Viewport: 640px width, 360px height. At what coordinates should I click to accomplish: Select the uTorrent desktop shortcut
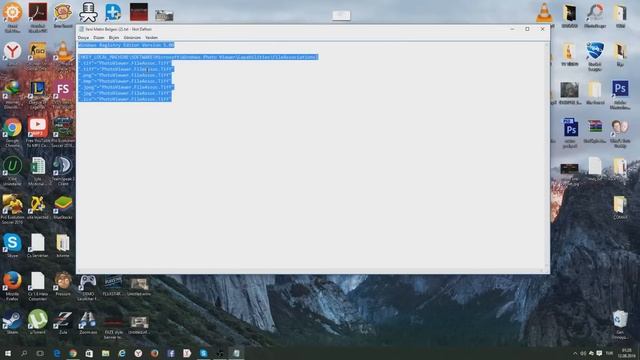[x=38, y=322]
